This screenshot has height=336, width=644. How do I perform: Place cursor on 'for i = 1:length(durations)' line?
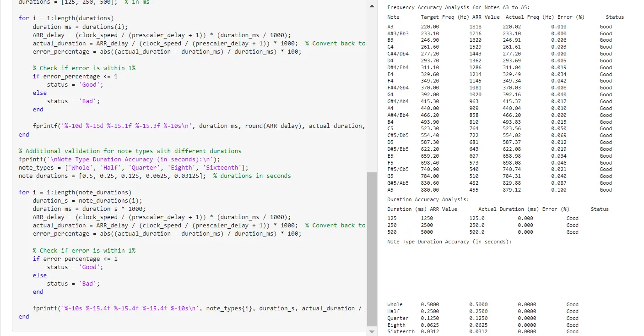click(66, 18)
